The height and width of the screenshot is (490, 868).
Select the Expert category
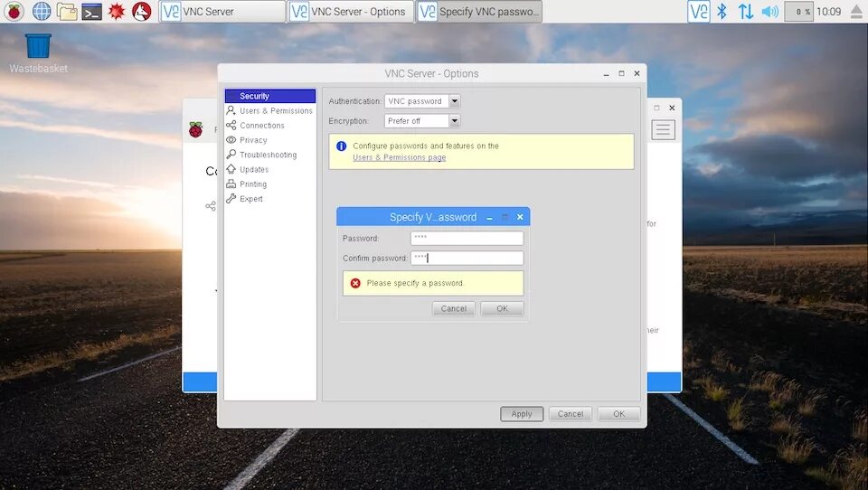270,199
